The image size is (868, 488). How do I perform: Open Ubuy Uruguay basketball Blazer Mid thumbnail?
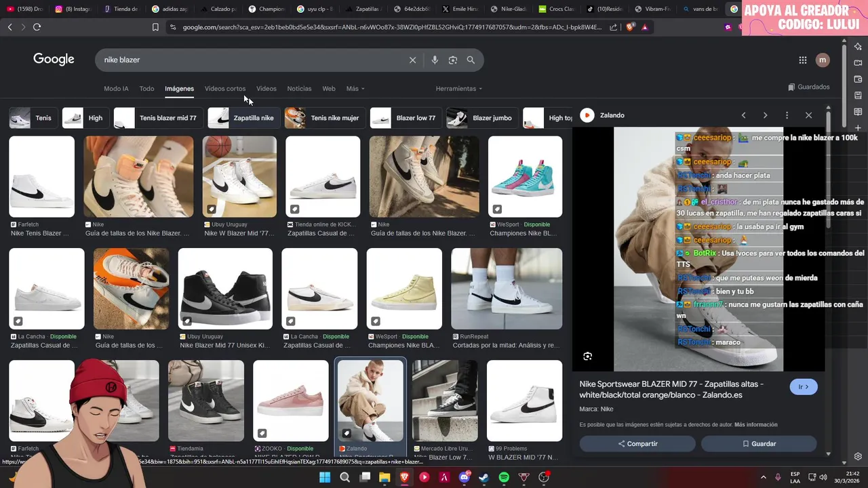click(x=239, y=176)
